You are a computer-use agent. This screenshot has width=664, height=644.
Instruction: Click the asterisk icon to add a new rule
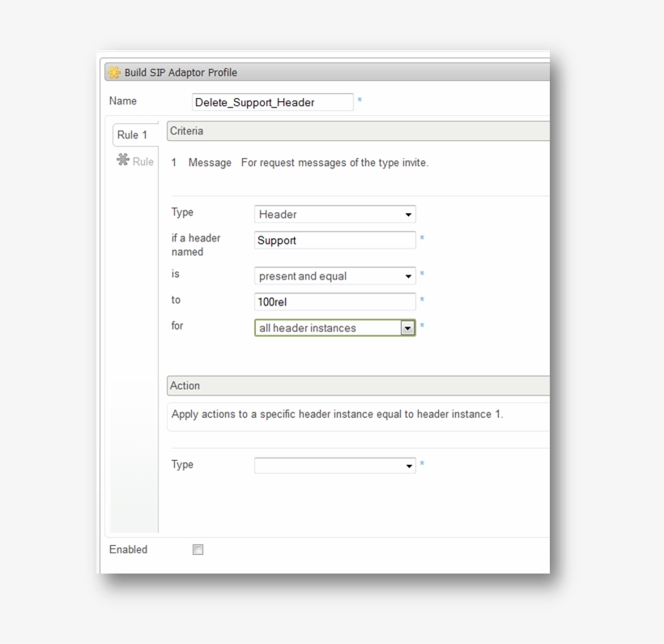123,160
